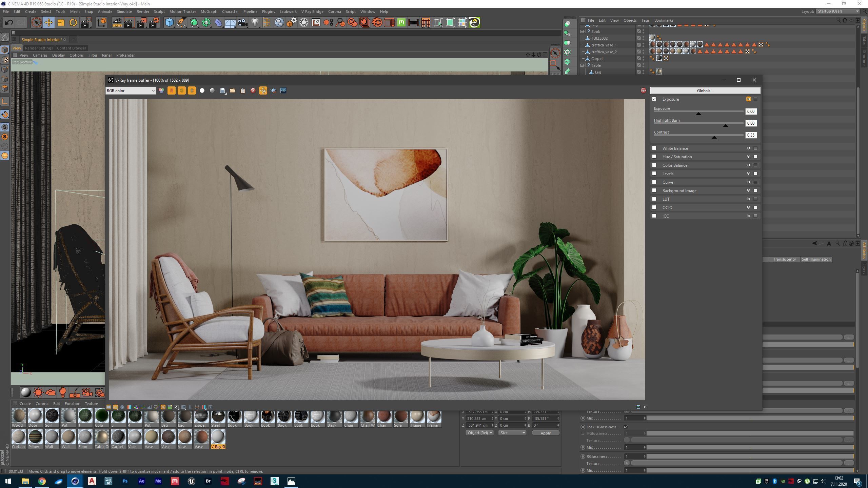Collapse the Exposure section chevron
The image size is (868, 488).
click(748, 99)
